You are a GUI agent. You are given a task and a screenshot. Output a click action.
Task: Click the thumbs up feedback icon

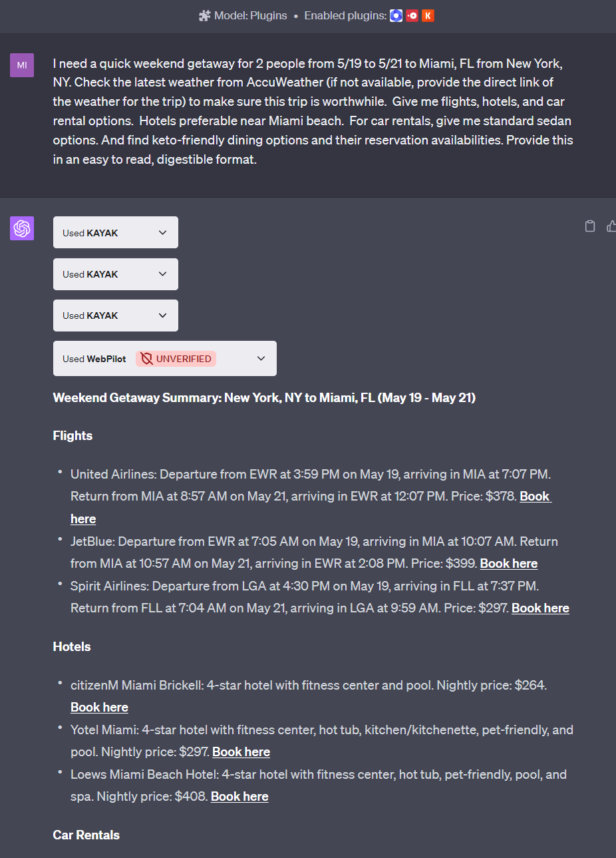[x=611, y=226]
